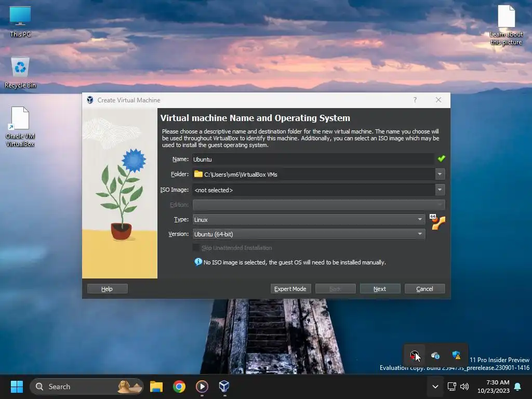Click the question mark help icon in title bar
The width and height of the screenshot is (532, 399).
[x=415, y=100]
